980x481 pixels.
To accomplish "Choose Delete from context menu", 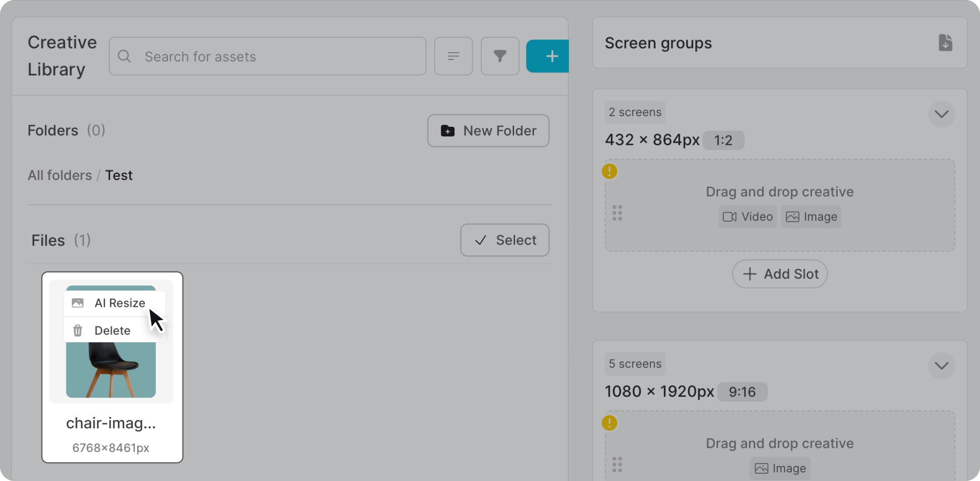I will pos(115,331).
